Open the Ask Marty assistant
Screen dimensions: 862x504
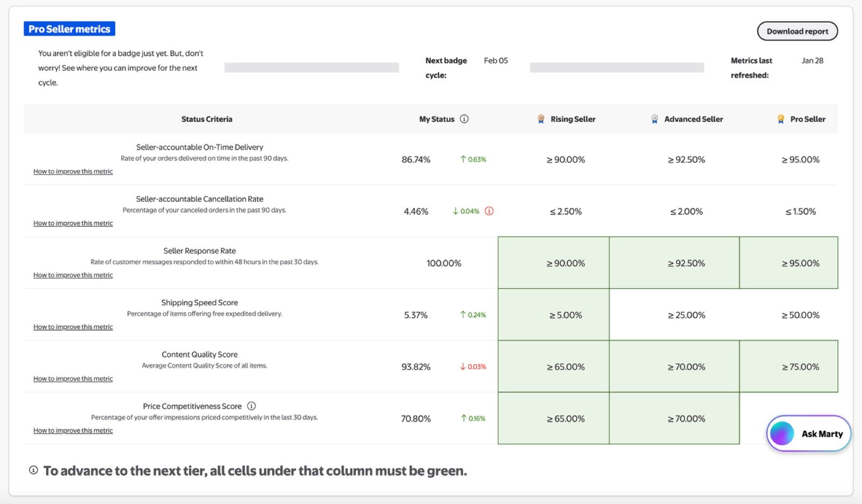[x=809, y=433]
